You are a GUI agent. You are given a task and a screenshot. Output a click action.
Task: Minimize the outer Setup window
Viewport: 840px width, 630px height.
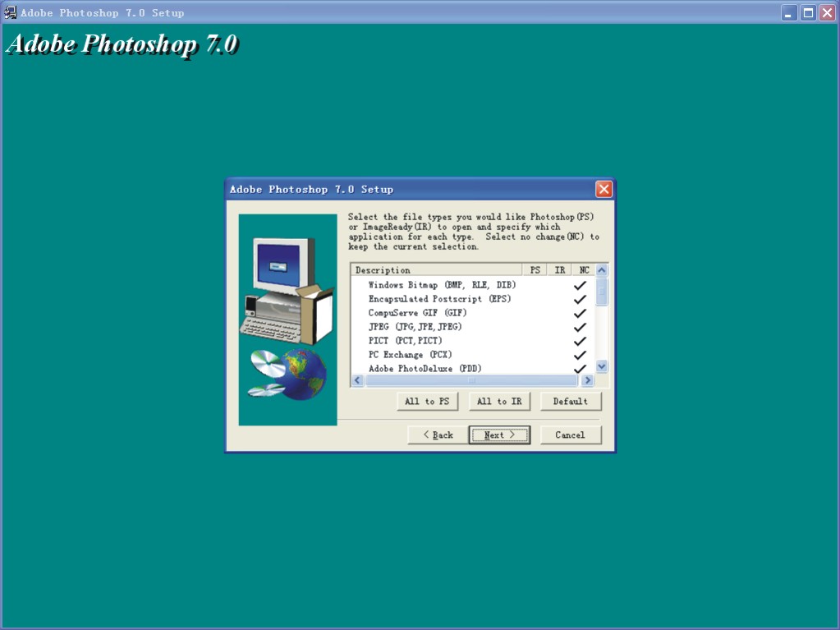pyautogui.click(x=788, y=12)
